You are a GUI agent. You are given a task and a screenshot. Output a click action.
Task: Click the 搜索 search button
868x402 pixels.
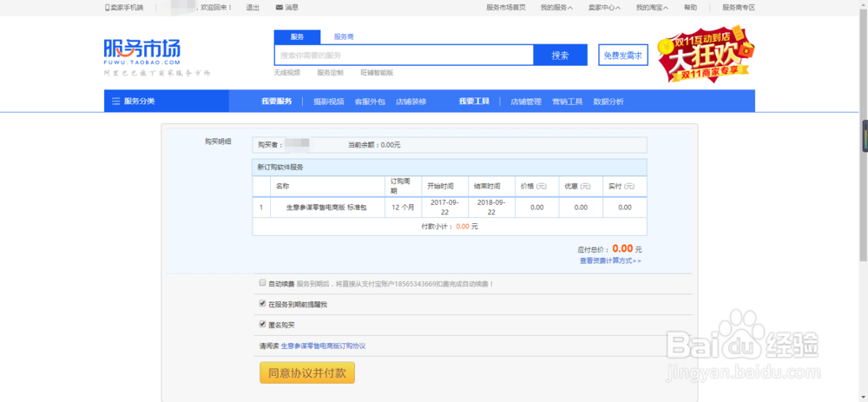[560, 56]
